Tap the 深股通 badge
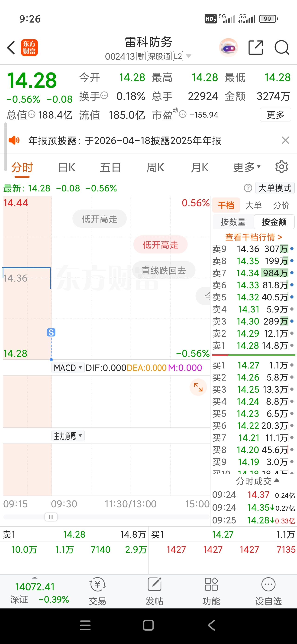The height and width of the screenshot is (644, 297). point(159,56)
